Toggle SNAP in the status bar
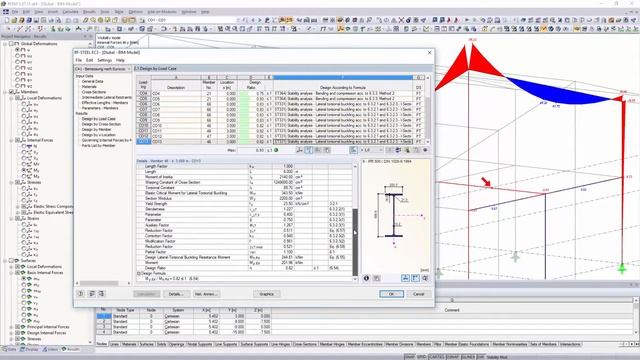The width and height of the screenshot is (640, 360). click(409, 357)
